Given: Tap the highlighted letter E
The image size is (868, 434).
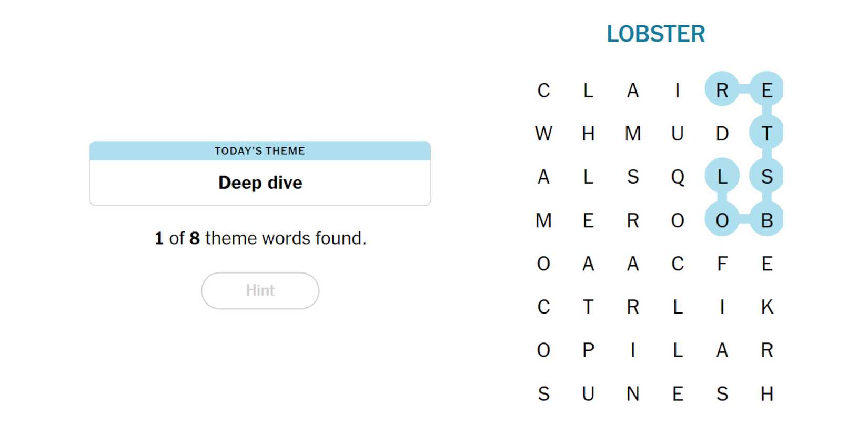Looking at the screenshot, I should (767, 90).
